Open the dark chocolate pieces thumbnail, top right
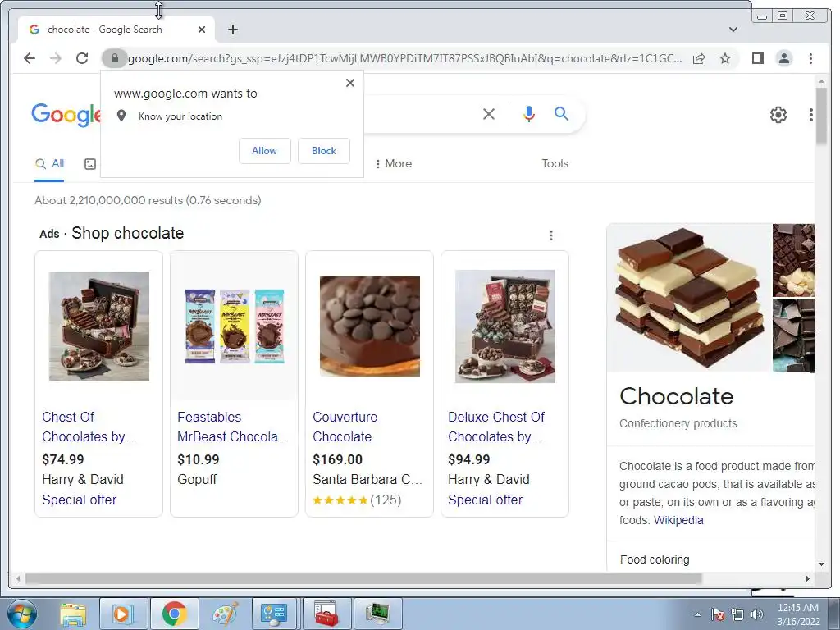 coord(793,260)
